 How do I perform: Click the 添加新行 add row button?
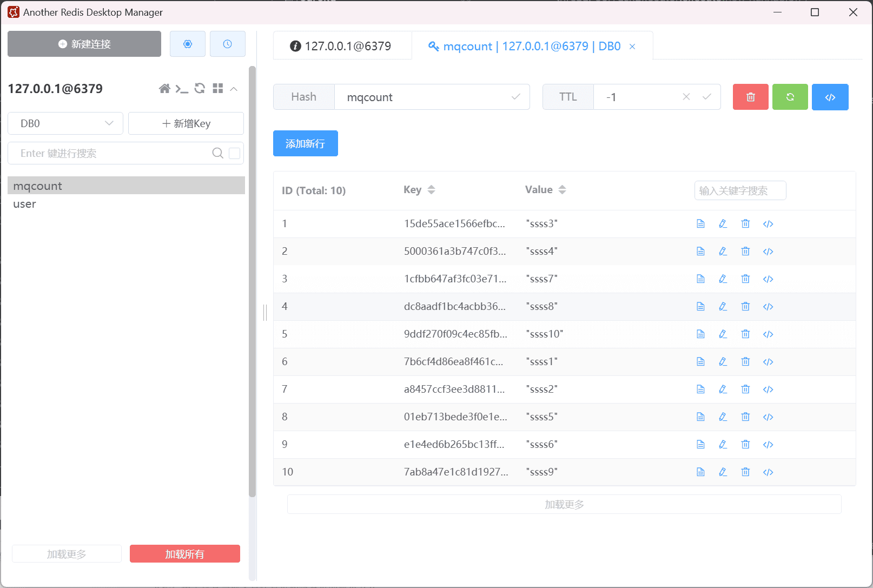pyautogui.click(x=306, y=143)
